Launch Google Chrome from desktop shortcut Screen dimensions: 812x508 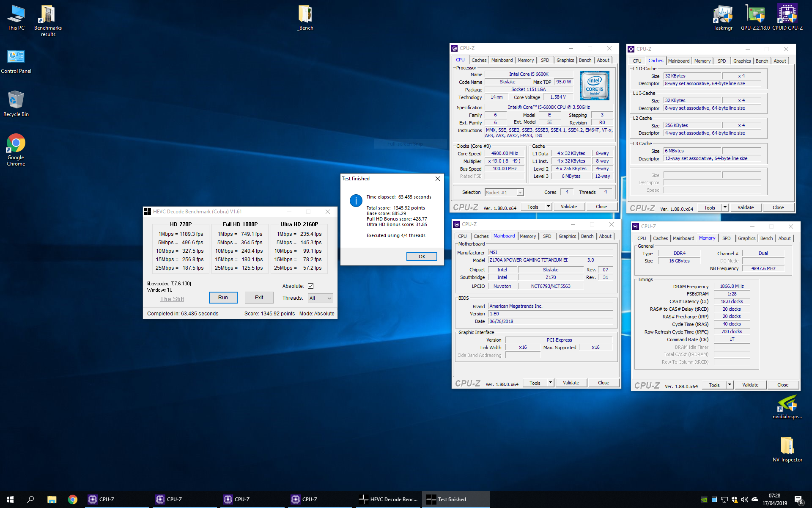16,149
